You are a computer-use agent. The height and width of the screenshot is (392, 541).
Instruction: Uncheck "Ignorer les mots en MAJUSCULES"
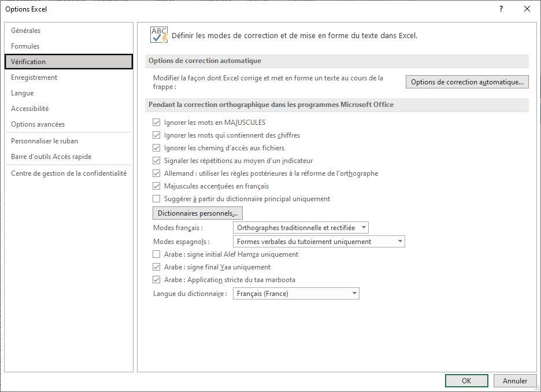point(157,122)
